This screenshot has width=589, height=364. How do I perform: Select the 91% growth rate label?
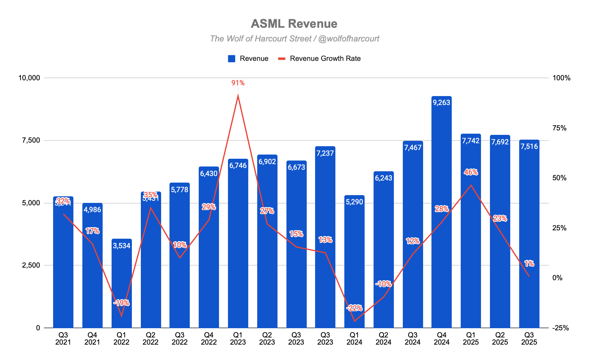point(238,83)
